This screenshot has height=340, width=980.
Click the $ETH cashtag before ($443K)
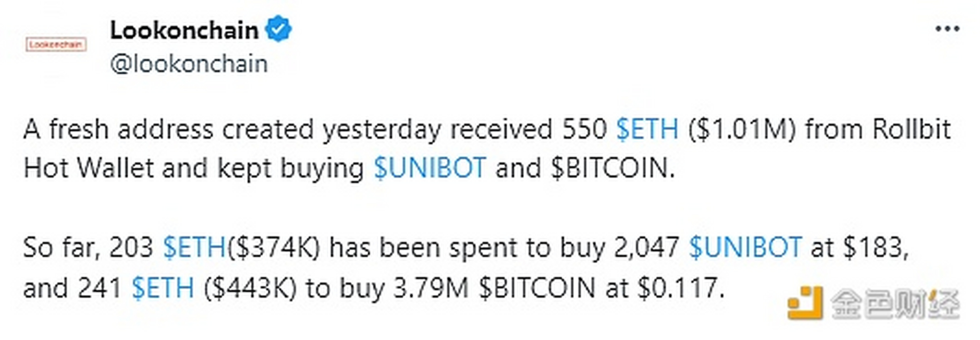163,288
